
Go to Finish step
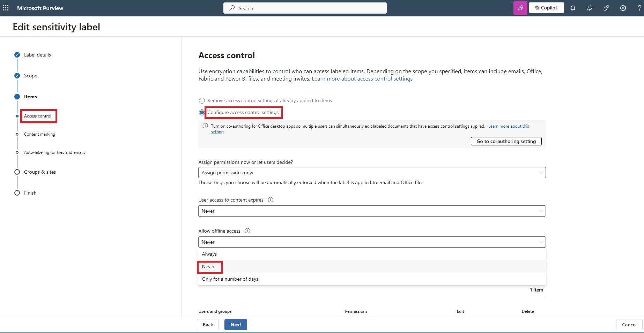pyautogui.click(x=30, y=193)
